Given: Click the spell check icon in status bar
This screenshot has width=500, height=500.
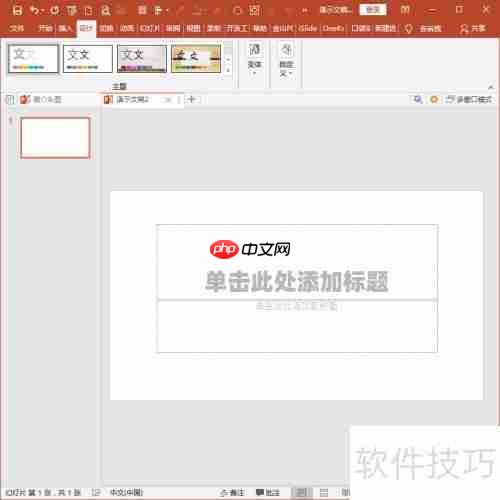Looking at the screenshot, I should coord(96,492).
